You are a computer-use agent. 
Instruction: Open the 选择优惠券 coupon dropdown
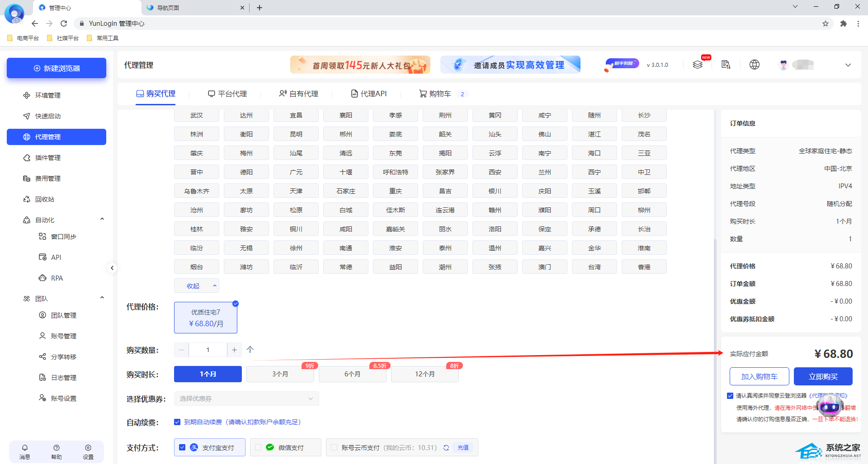246,398
